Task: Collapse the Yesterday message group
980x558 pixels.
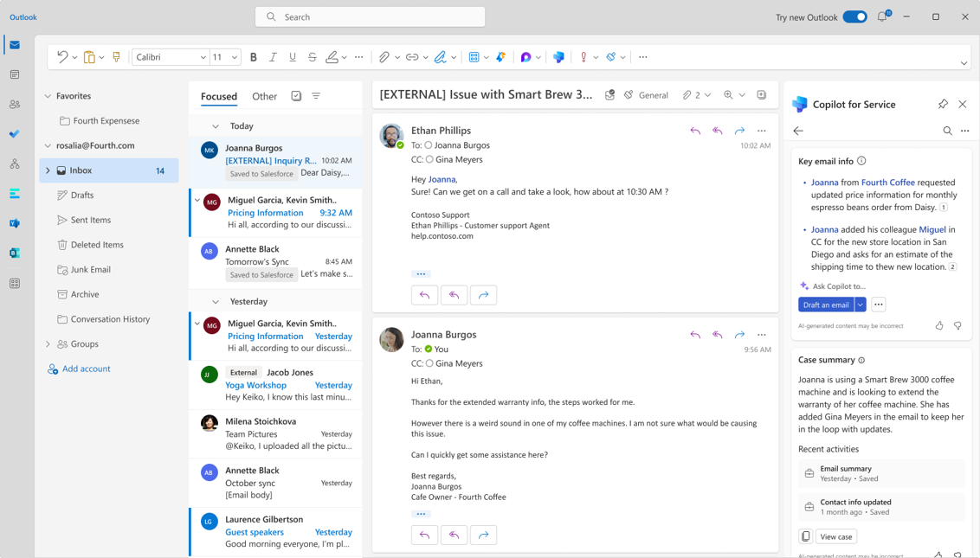Action: 216,302
